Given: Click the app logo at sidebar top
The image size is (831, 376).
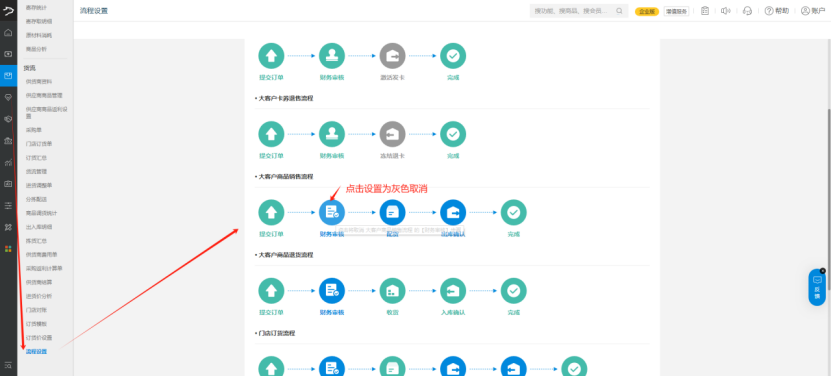Looking at the screenshot, I should [x=8, y=10].
